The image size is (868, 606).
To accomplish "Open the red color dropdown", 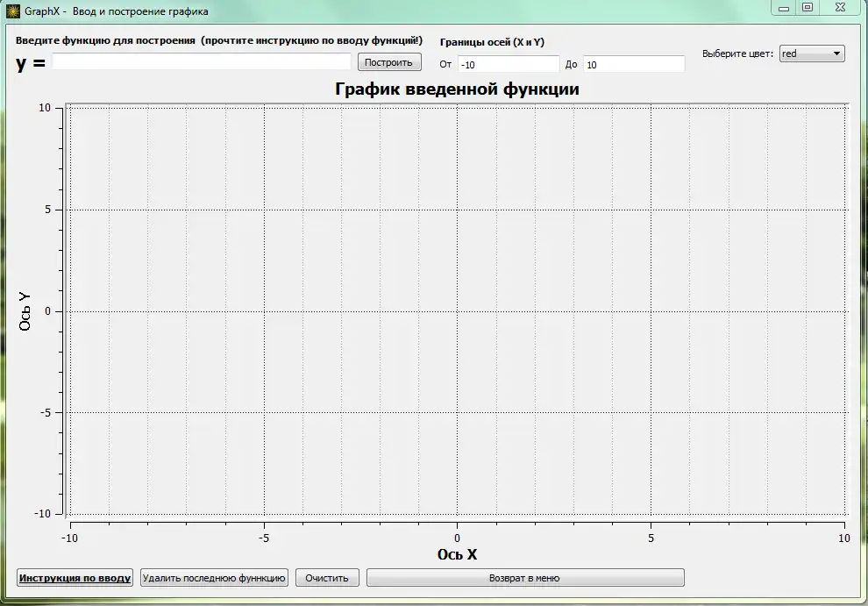I will point(812,53).
